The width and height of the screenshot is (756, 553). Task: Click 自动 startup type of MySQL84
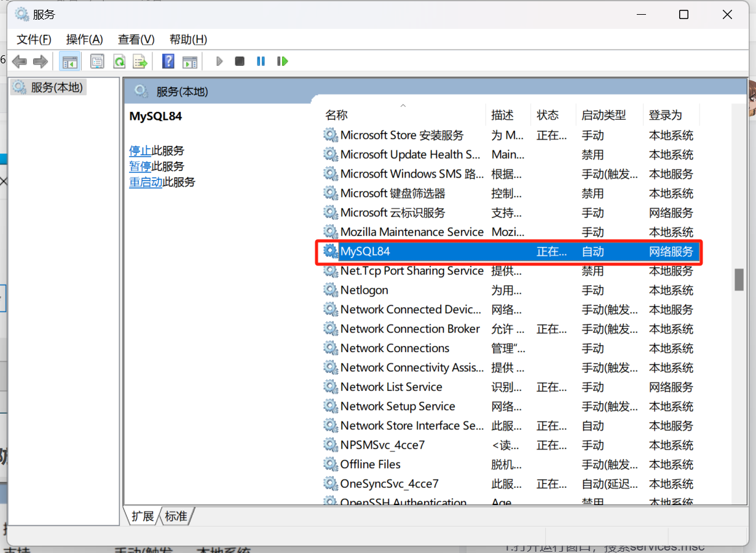(x=593, y=251)
